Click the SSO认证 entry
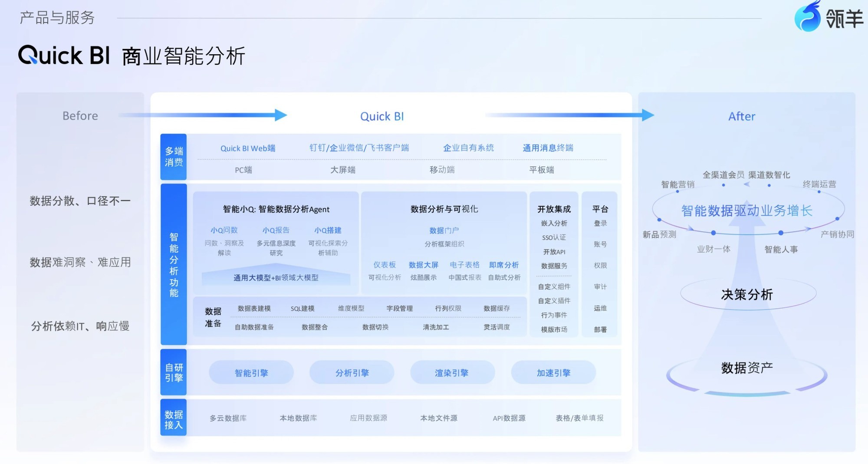Screen dimensions: 868x464 tap(554, 237)
